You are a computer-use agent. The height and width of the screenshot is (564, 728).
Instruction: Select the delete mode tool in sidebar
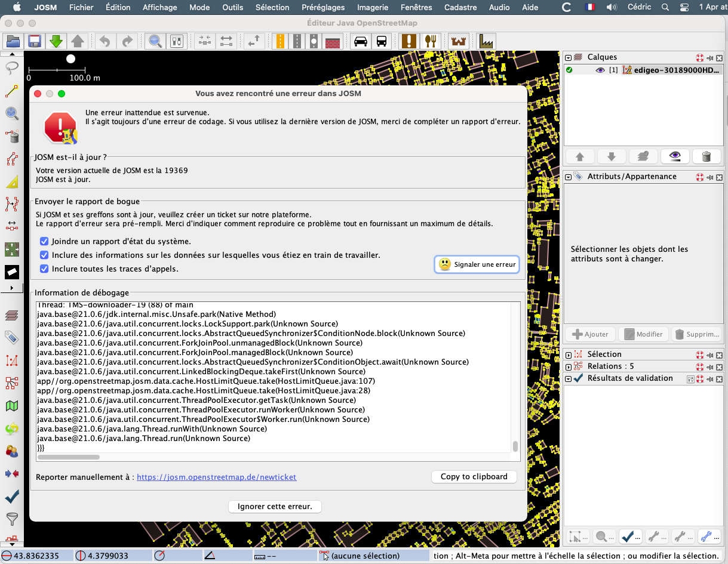[x=12, y=136]
